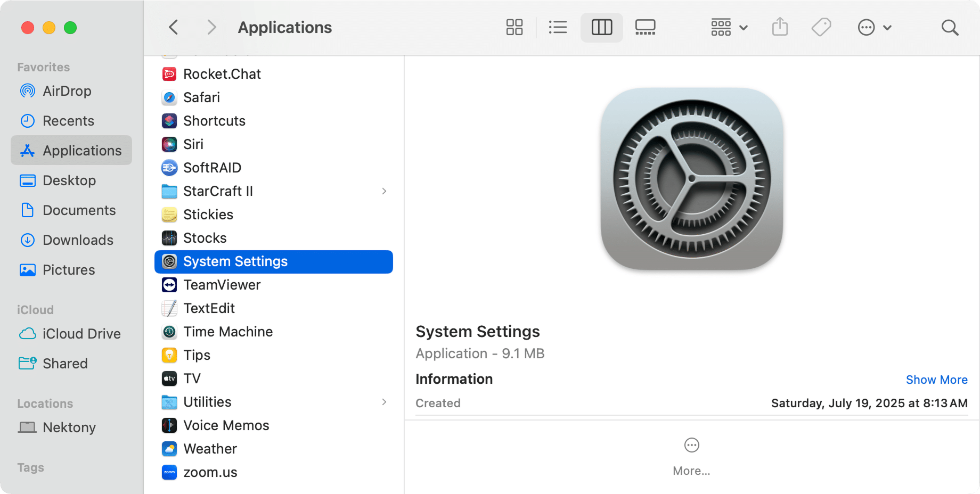Select the Stickies app icon

pyautogui.click(x=169, y=215)
